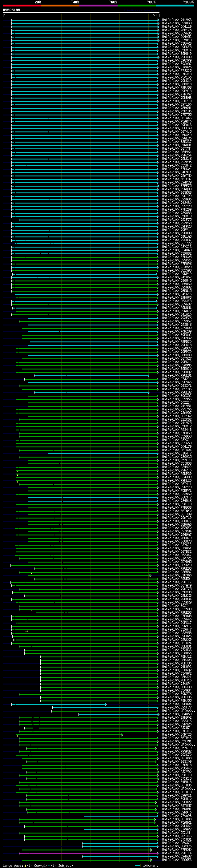Open hit UniRef100_O04119
This screenshot has height=868, width=197.
click(x=176, y=26)
